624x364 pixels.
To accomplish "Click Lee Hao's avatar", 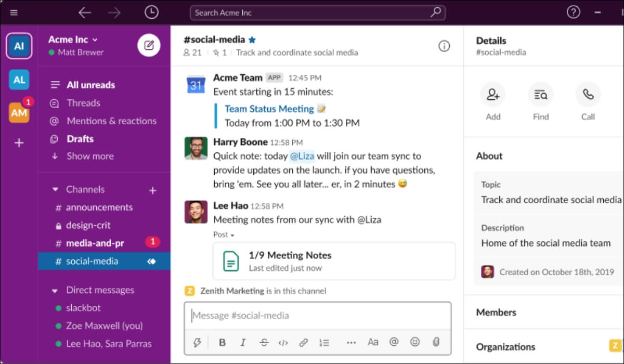I will (x=196, y=212).
